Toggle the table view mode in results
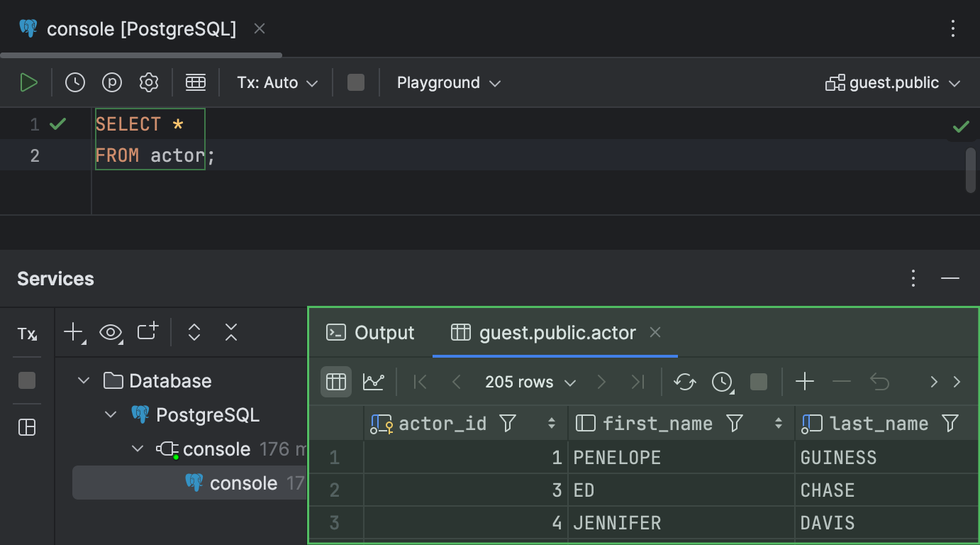 tap(335, 381)
